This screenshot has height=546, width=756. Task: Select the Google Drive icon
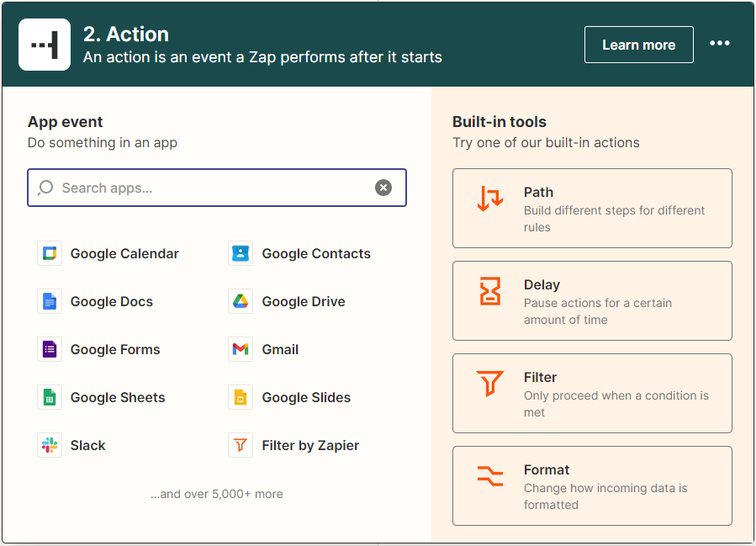point(241,301)
